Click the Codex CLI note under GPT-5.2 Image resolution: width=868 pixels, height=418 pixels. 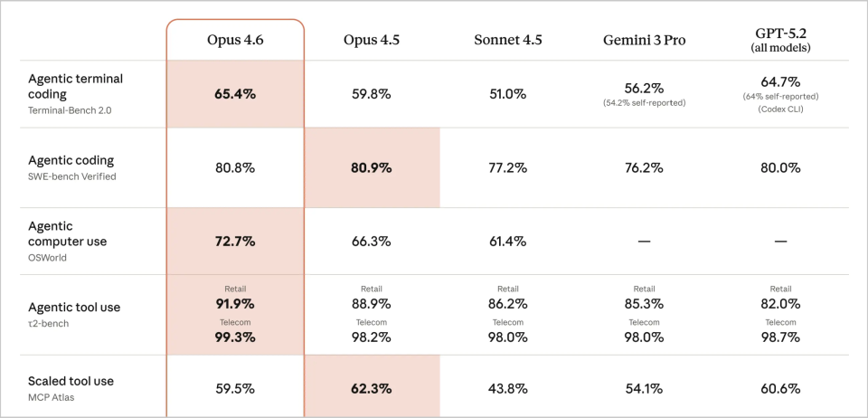pos(780,109)
